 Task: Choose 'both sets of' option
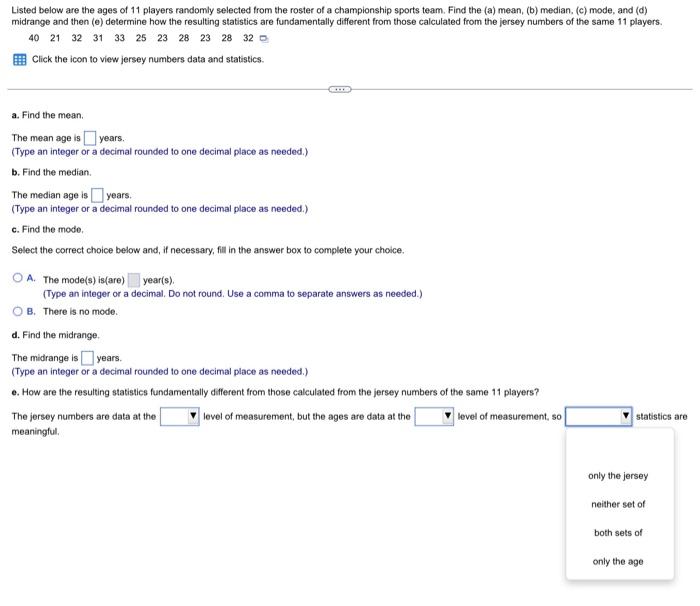pos(618,533)
